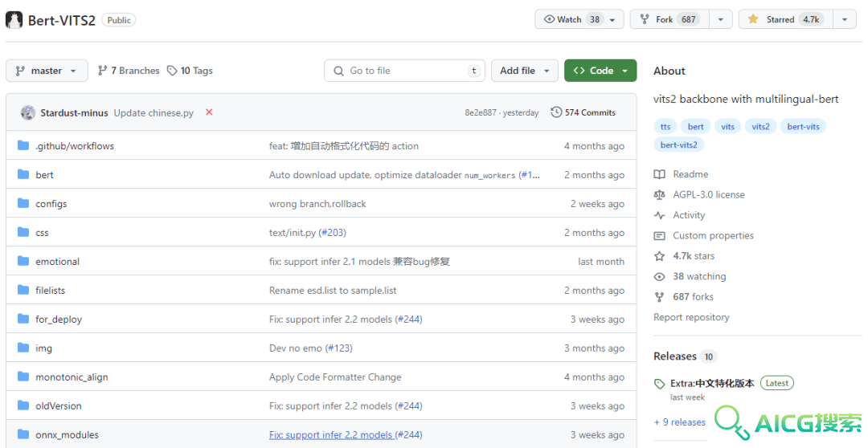This screenshot has width=868, height=448.
Task: Open pull request #244 in for_deploy row
Action: click(x=408, y=319)
